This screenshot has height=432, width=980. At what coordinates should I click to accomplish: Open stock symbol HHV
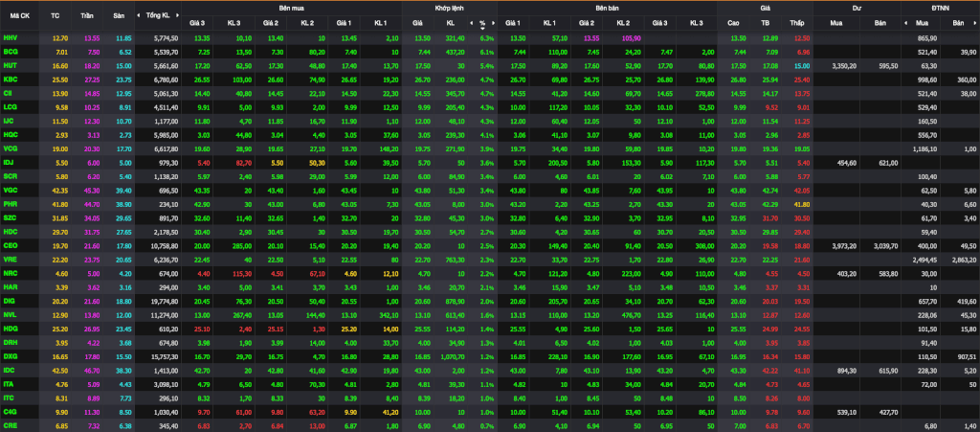pyautogui.click(x=10, y=38)
